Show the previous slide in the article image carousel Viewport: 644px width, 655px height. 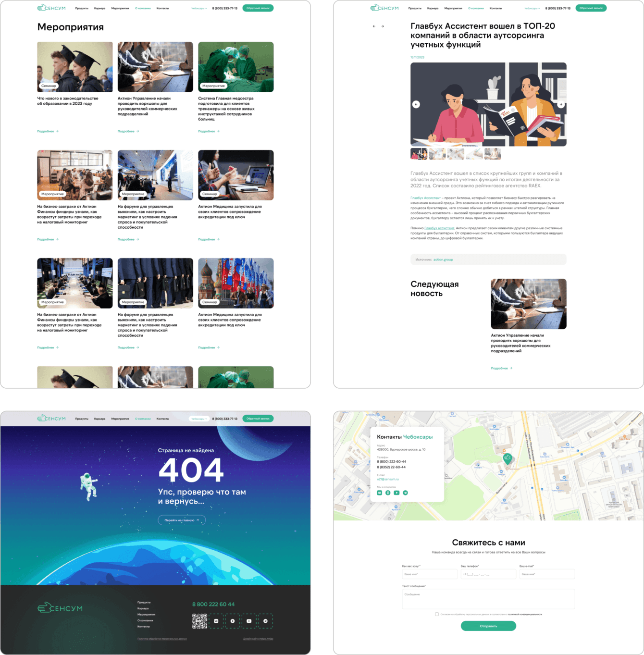(416, 104)
